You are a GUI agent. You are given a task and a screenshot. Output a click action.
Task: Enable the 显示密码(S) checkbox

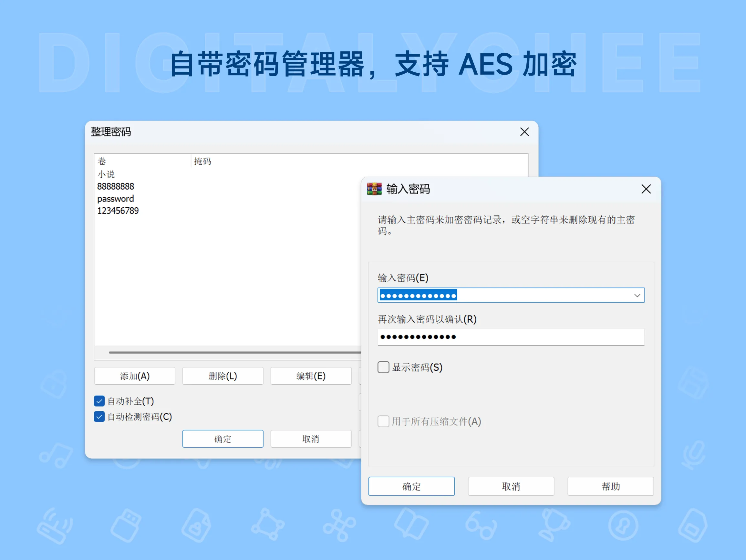[x=383, y=368]
